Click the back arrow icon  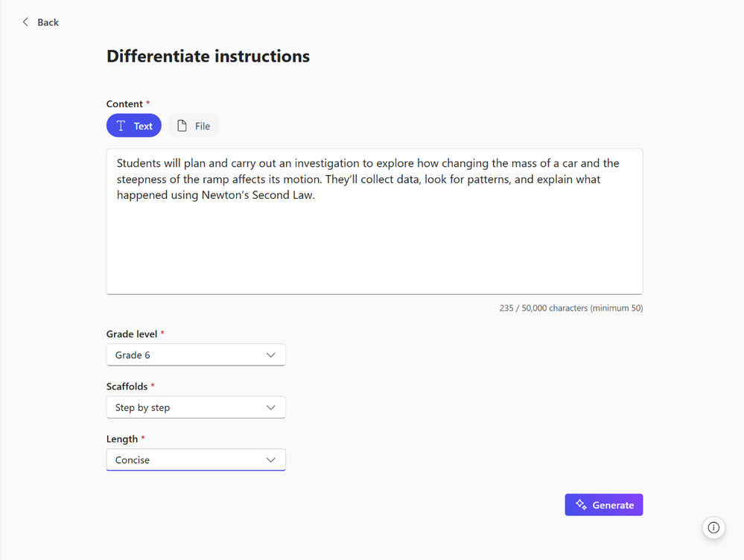point(25,22)
